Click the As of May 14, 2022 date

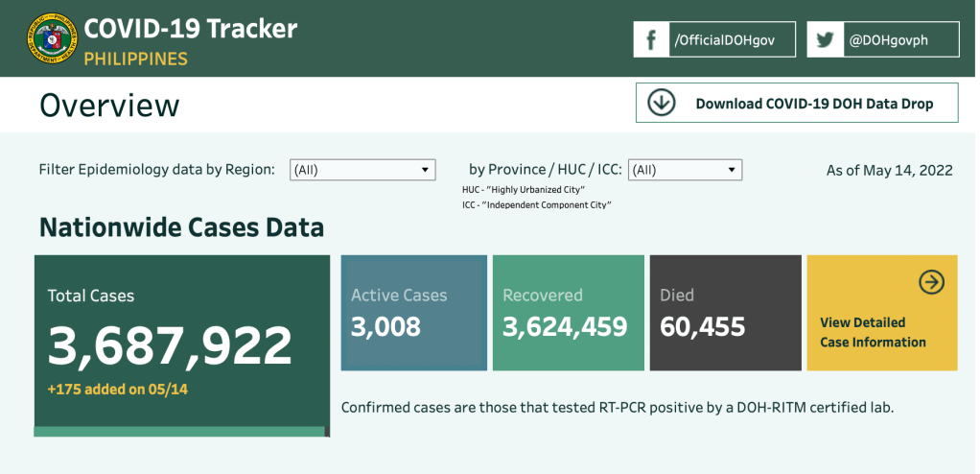tap(889, 171)
